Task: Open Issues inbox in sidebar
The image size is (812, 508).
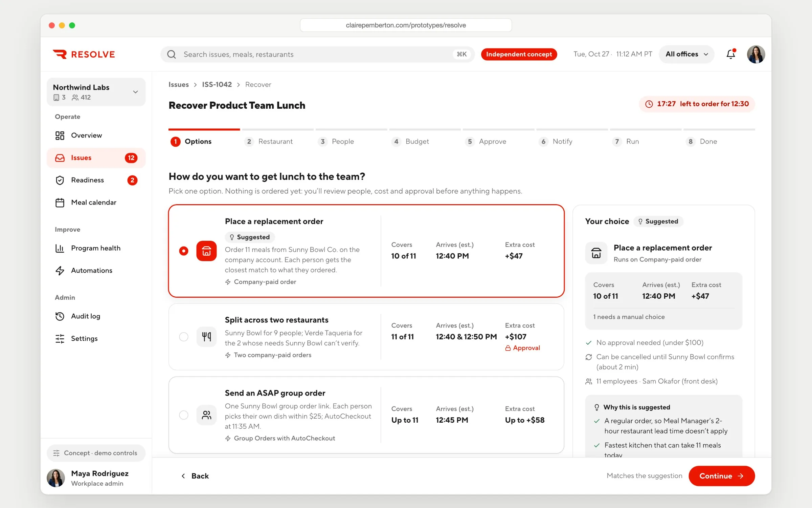Action: [96, 158]
